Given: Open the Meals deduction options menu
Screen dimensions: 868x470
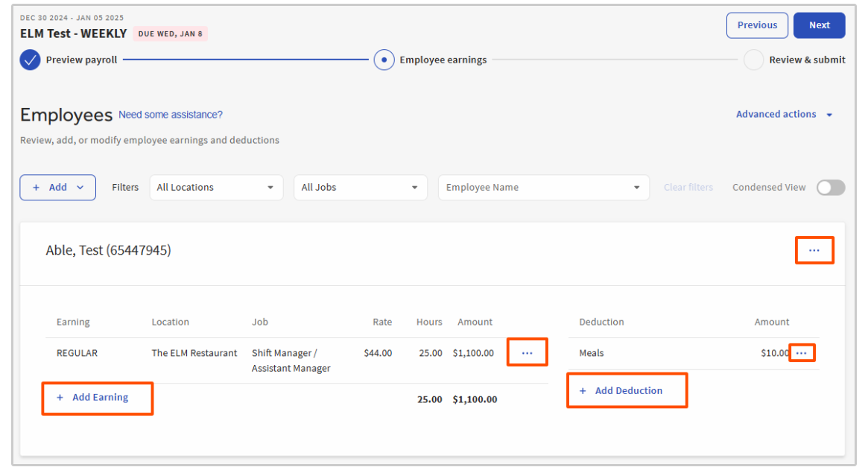Looking at the screenshot, I should click(x=802, y=353).
